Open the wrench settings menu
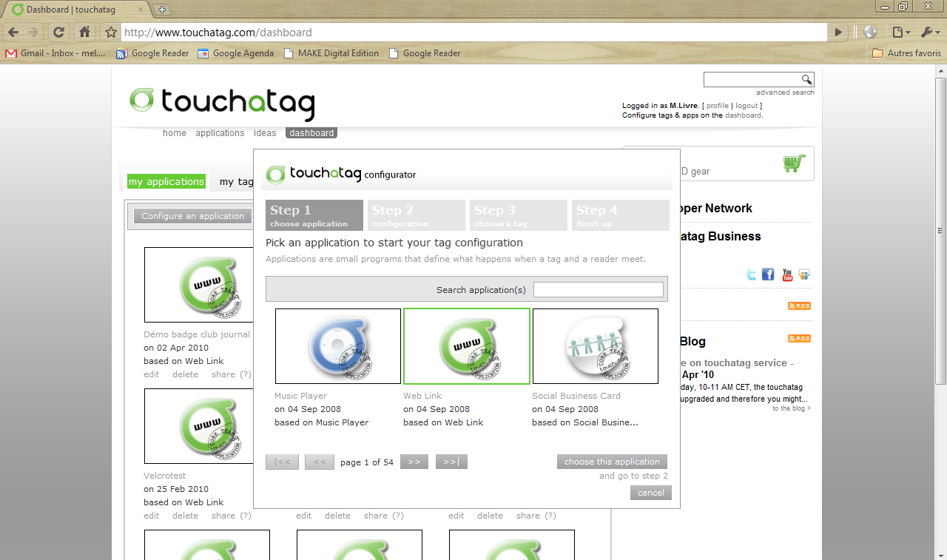Viewport: 947px width, 560px height. point(929,33)
